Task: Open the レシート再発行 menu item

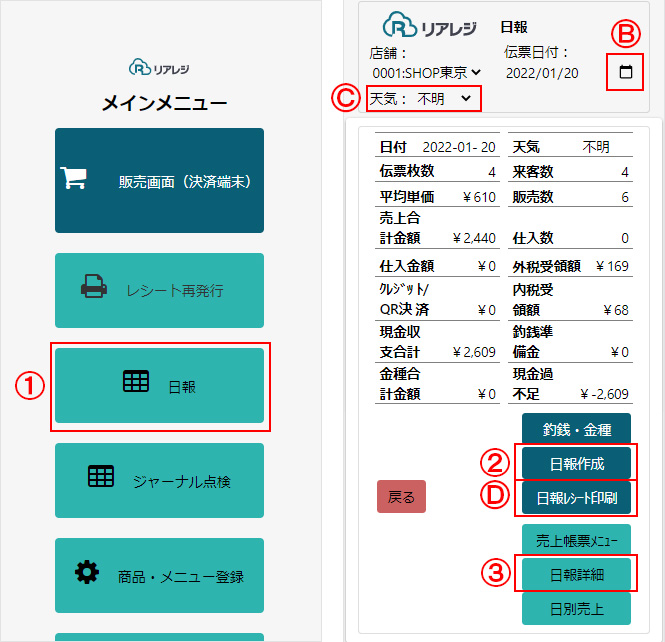Action: (159, 290)
